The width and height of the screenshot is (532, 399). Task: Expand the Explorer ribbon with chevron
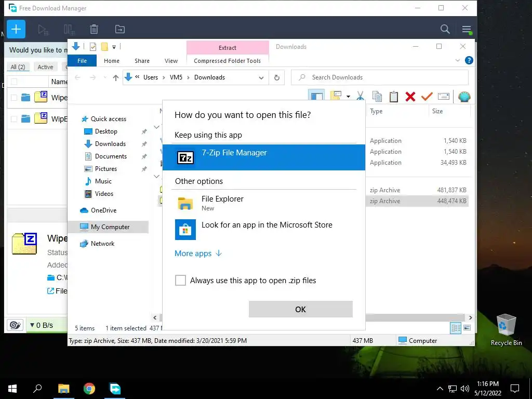coord(457,60)
